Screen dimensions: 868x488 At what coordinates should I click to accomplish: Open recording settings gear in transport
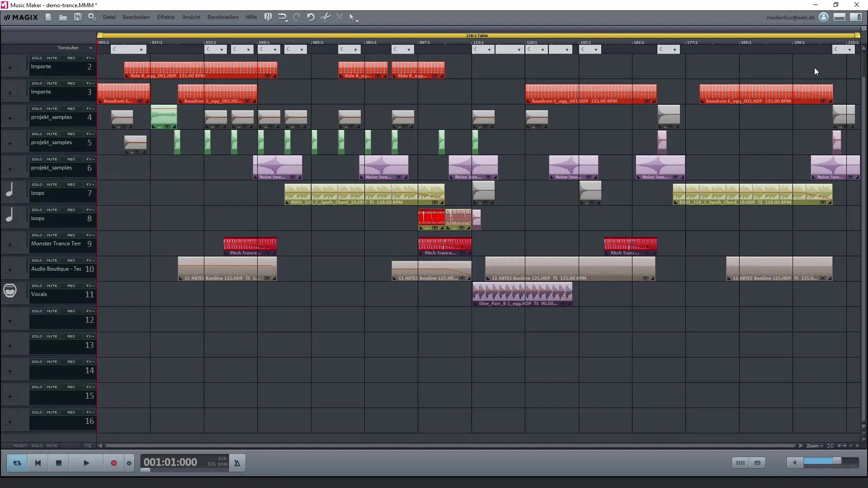(x=129, y=463)
